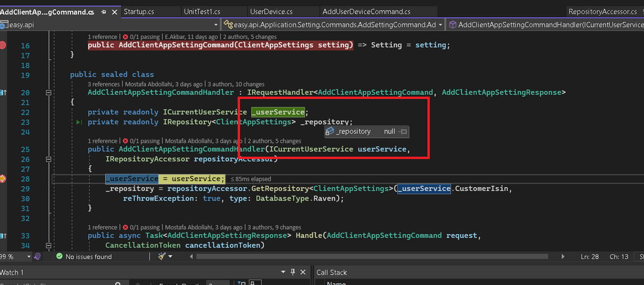Screen dimensions: 644x285
Task: Run code cleanup with broom icon
Action: 162,257
